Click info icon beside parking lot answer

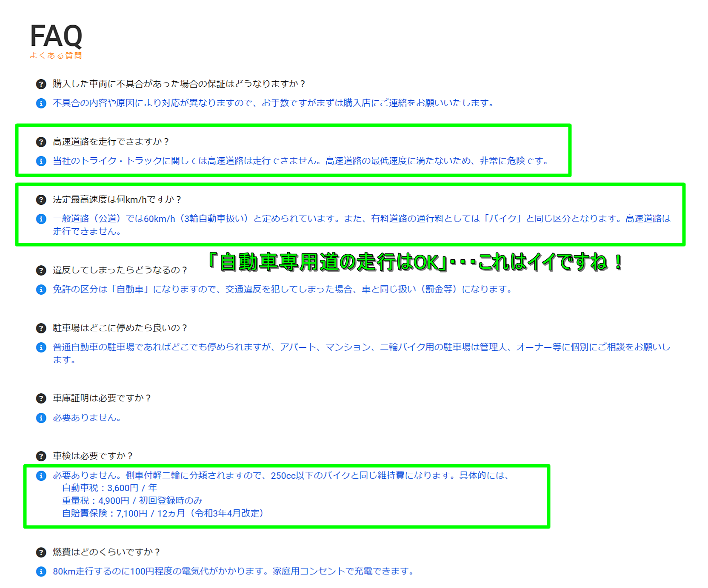click(x=41, y=347)
